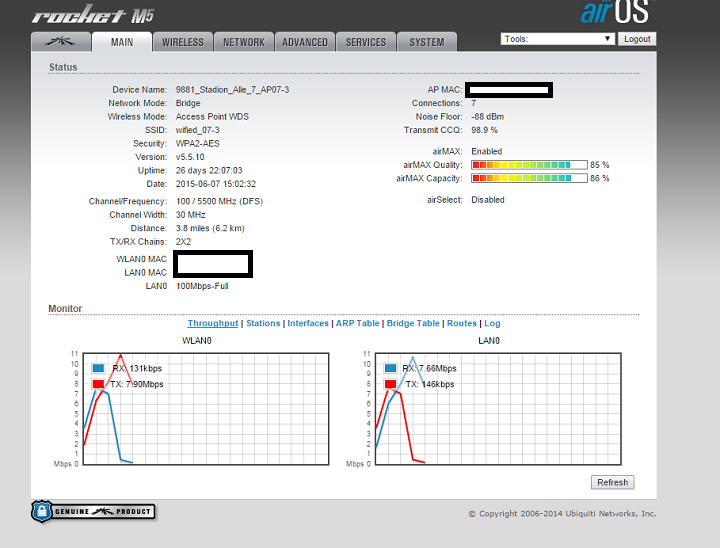Click the channel value 100 / 5500 MHz (DFS)
This screenshot has height=548, width=720.
point(219,201)
